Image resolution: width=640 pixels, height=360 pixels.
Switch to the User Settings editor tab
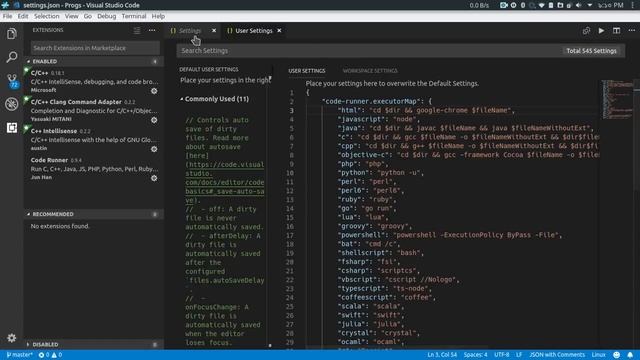[253, 31]
